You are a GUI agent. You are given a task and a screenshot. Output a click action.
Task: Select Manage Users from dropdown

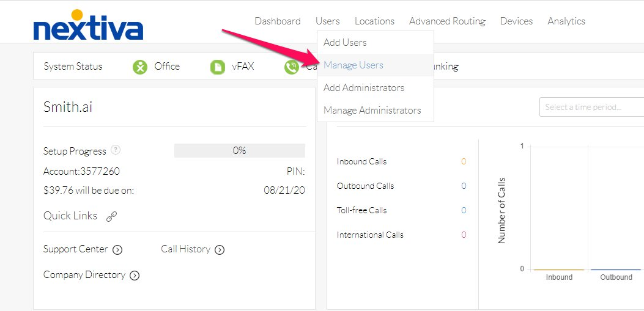(x=376, y=65)
